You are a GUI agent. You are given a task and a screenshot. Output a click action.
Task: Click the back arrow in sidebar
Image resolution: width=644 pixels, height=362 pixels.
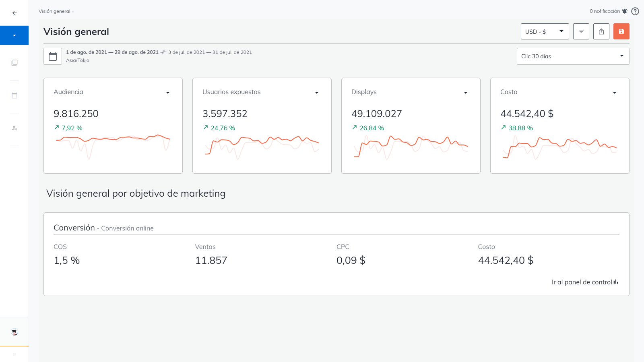click(14, 13)
